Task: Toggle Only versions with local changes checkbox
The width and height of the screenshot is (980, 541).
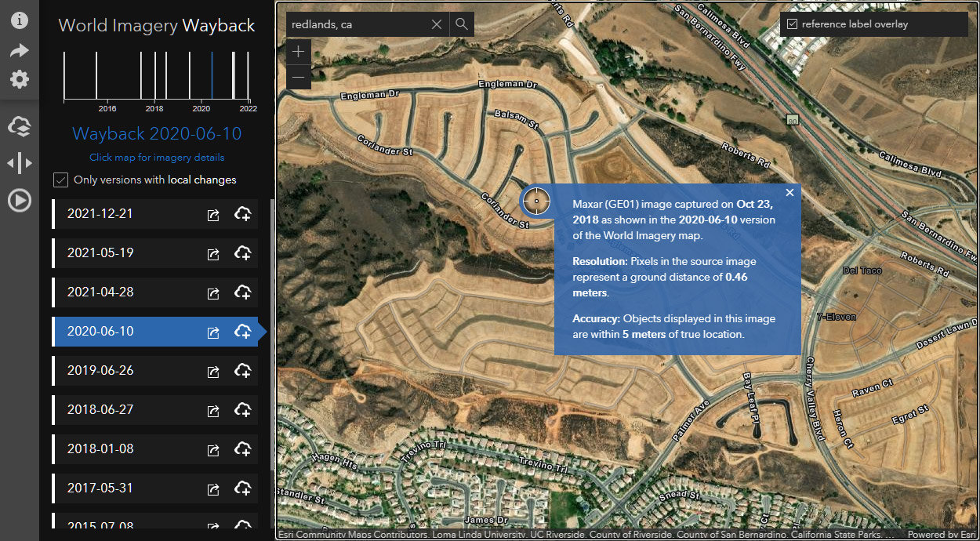Action: coord(60,180)
